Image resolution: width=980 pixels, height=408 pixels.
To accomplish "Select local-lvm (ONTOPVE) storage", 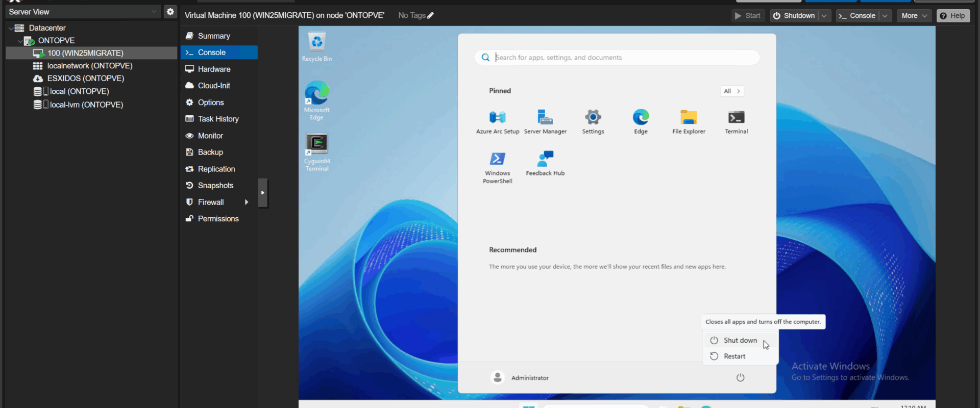I will click(x=91, y=105).
